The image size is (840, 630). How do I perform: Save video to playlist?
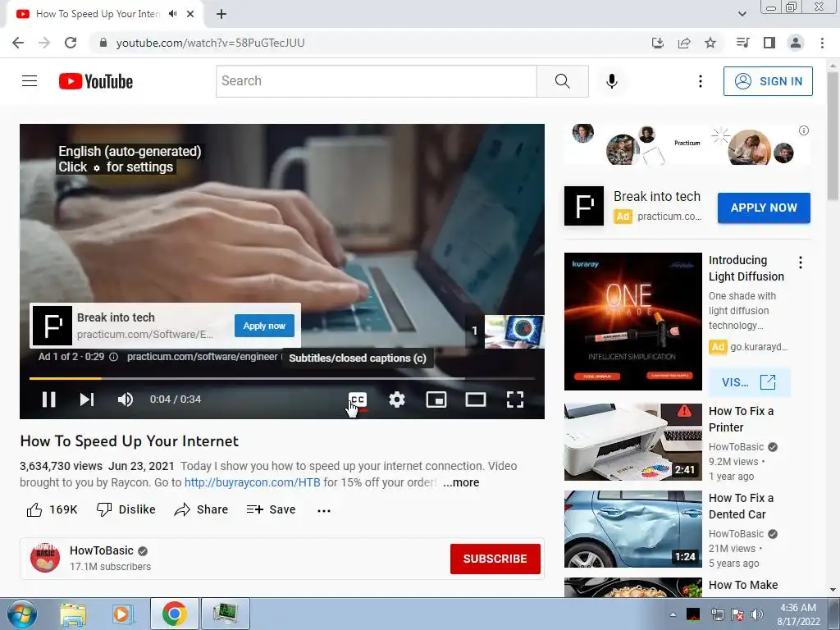click(271, 509)
